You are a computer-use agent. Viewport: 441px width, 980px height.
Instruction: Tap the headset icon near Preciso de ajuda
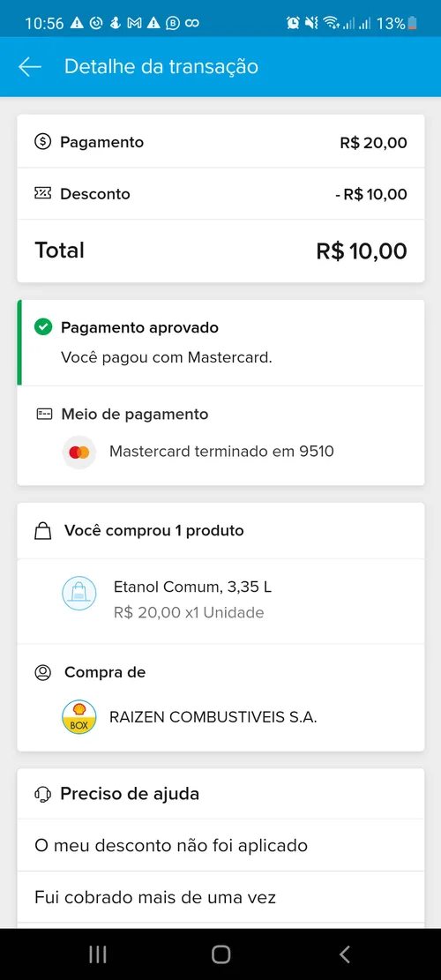point(42,795)
